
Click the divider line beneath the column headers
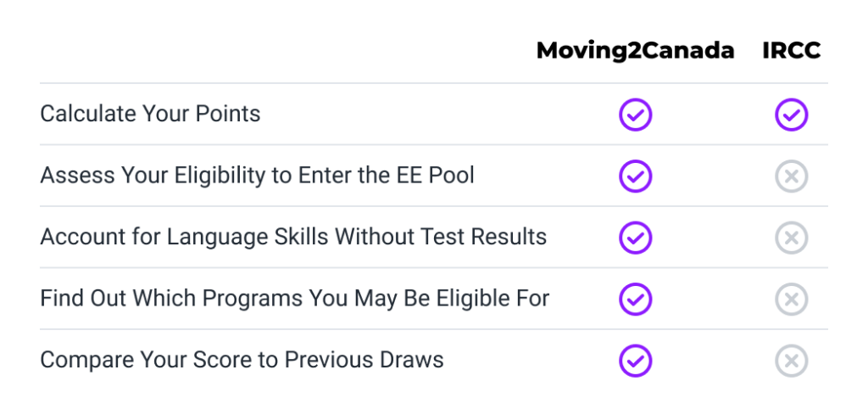click(433, 83)
